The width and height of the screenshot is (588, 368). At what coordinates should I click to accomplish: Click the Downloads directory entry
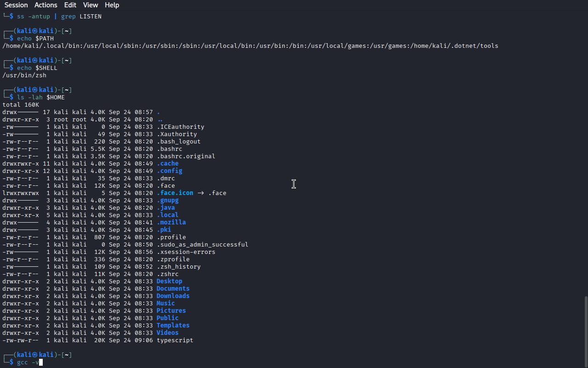[173, 296]
